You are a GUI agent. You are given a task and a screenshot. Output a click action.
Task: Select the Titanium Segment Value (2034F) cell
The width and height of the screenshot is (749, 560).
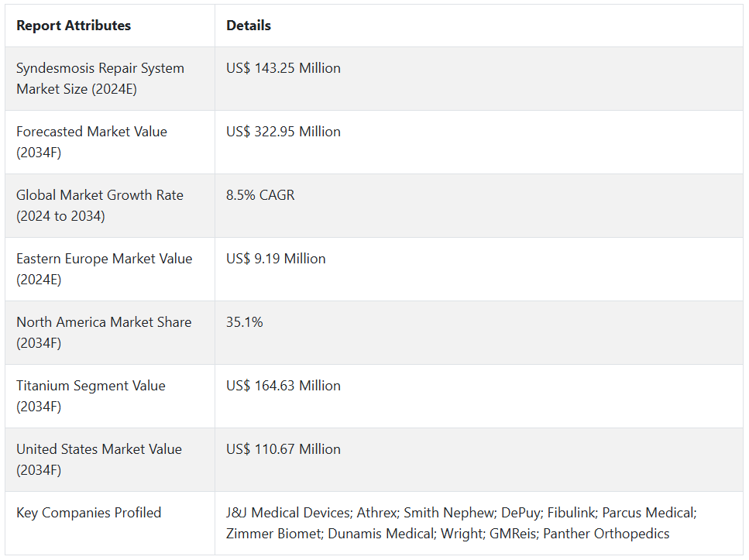[91, 396]
